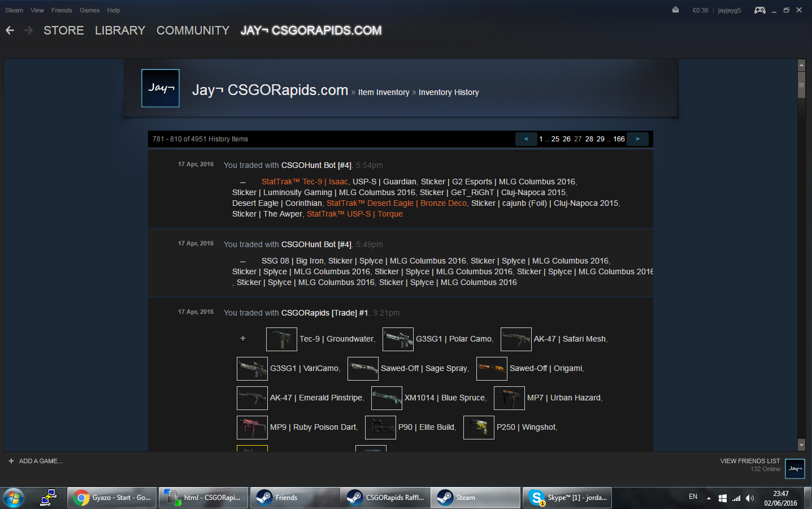Image resolution: width=812 pixels, height=509 pixels.
Task: Jump to history page 166
Action: pos(619,139)
